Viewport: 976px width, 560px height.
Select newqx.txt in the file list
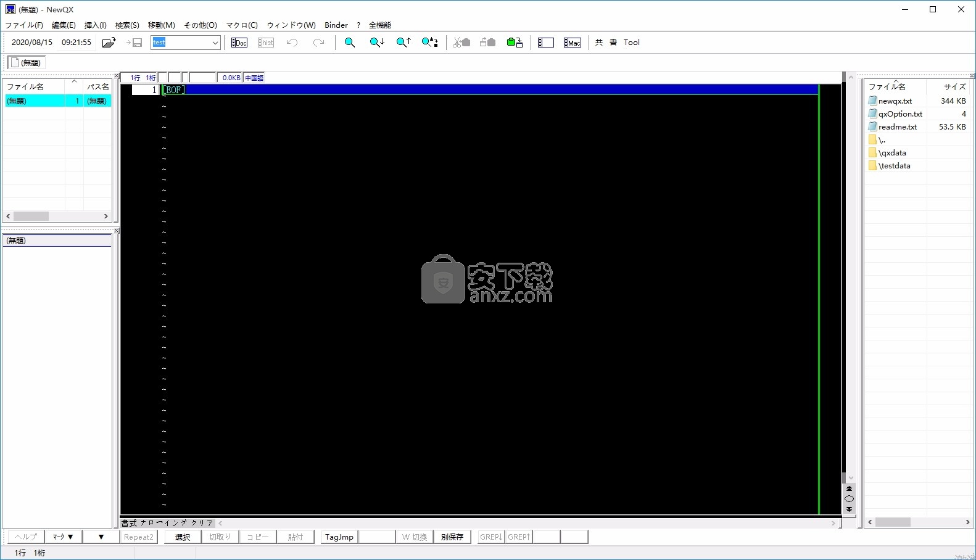[x=895, y=101]
